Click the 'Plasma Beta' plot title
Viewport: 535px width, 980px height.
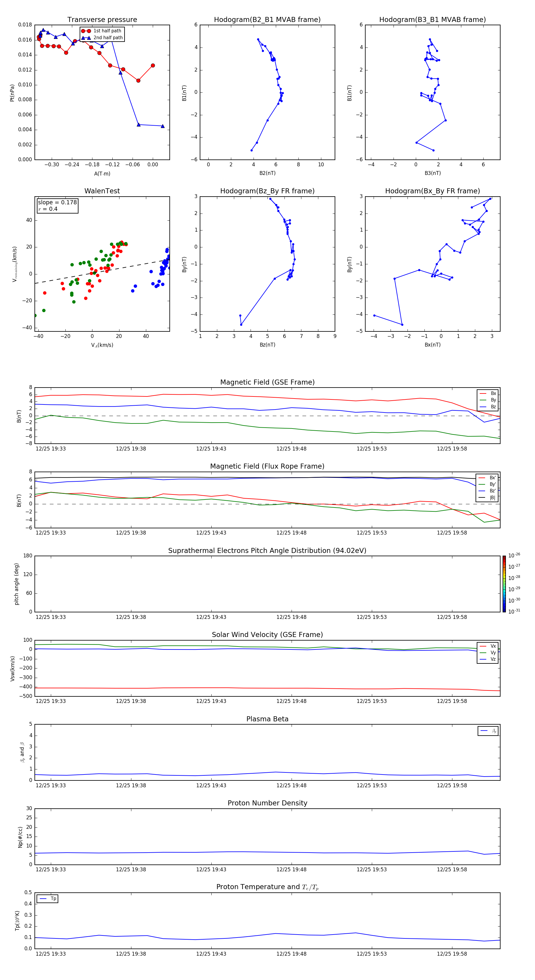267,719
